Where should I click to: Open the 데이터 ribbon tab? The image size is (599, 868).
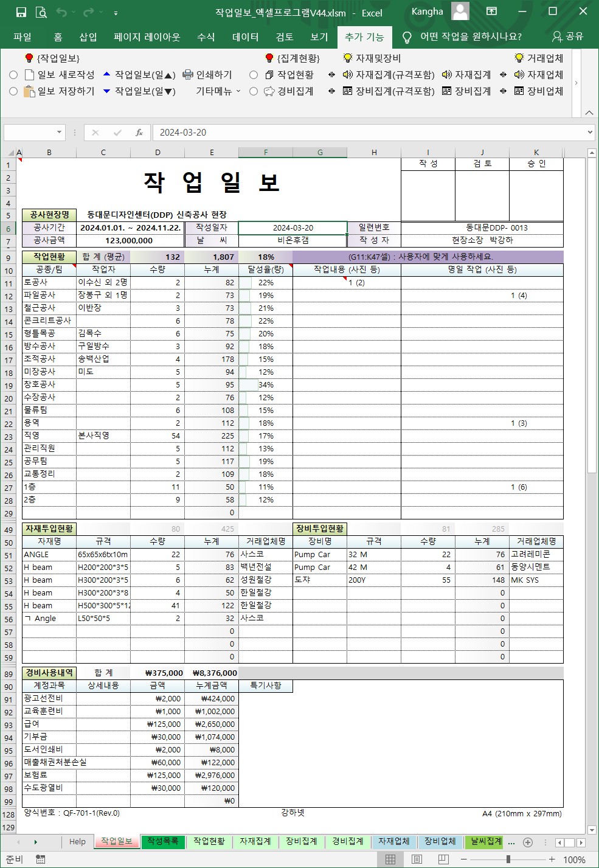pyautogui.click(x=246, y=37)
